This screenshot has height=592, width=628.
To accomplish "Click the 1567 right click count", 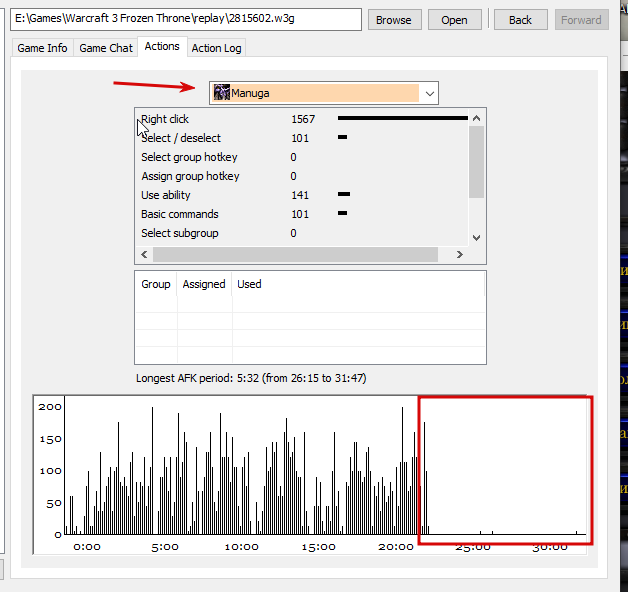I will point(303,119).
